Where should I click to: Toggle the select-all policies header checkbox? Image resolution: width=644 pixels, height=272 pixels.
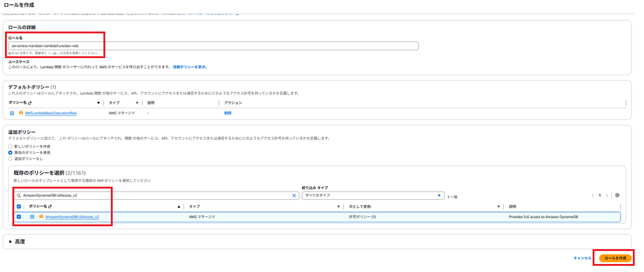19,206
